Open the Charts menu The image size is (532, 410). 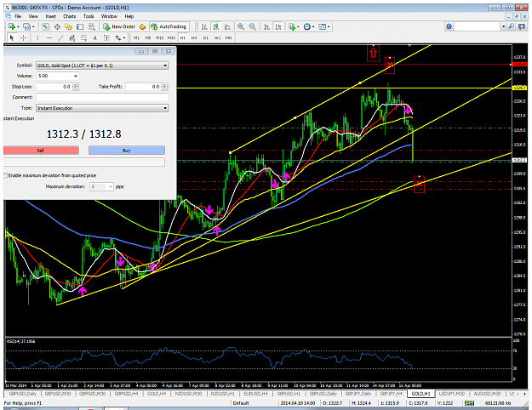(x=69, y=16)
